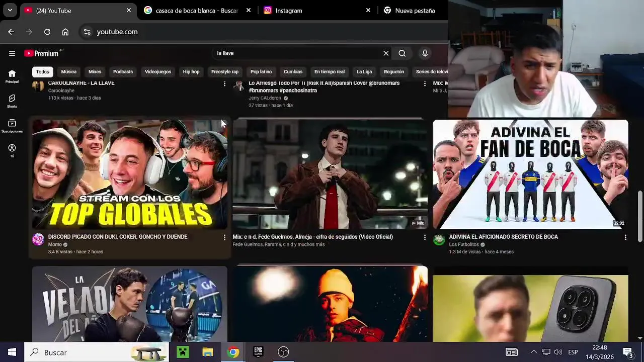Open Windows Start menu
The height and width of the screenshot is (362, 644).
tap(12, 352)
